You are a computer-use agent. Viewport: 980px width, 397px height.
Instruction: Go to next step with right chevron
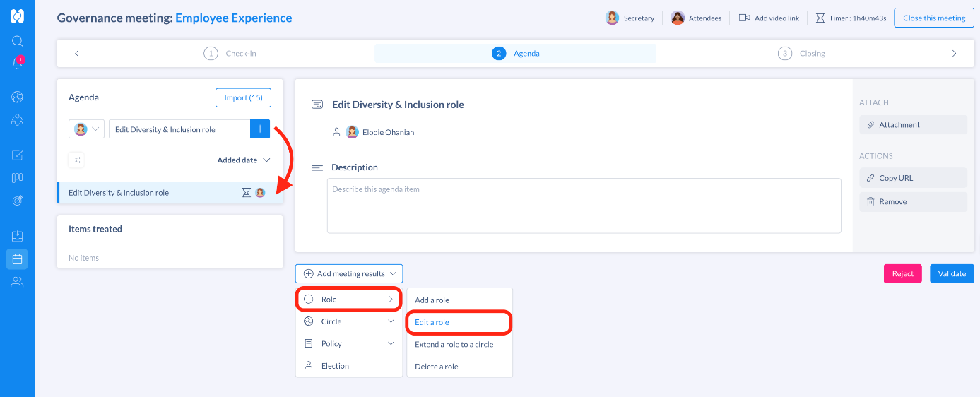954,53
